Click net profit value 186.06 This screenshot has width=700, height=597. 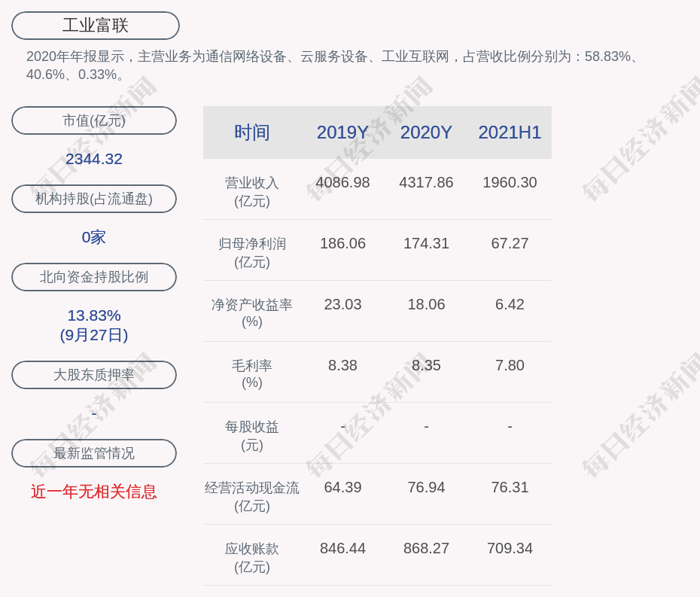point(343,243)
